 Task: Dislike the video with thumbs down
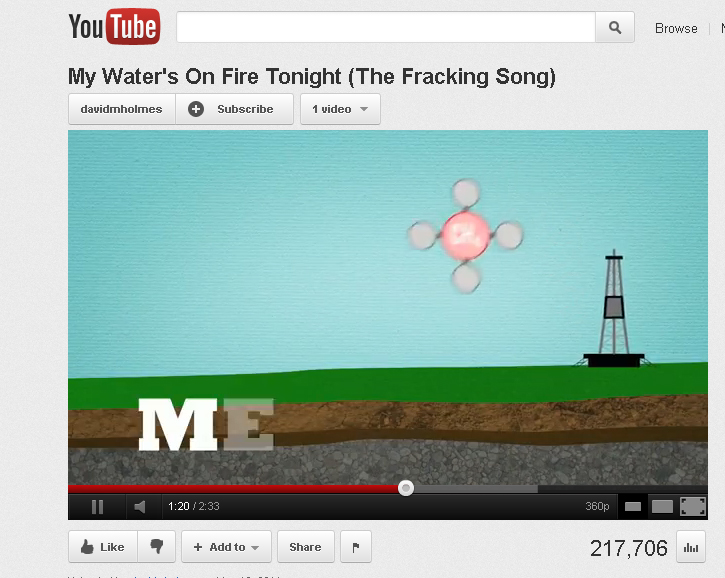(157, 547)
